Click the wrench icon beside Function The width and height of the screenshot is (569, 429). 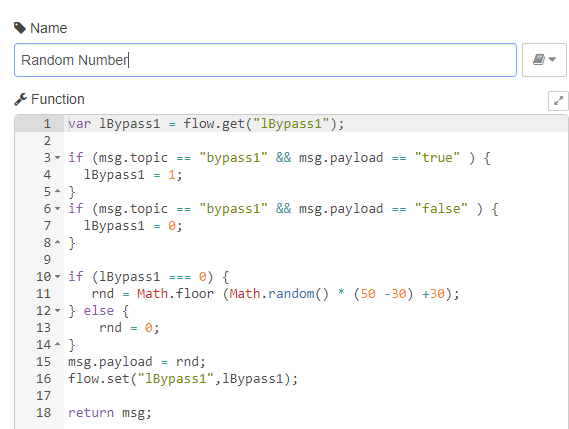coord(20,99)
